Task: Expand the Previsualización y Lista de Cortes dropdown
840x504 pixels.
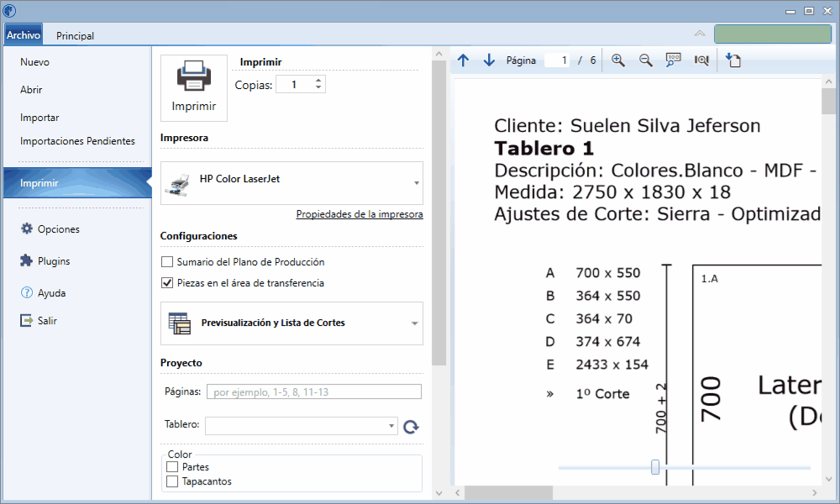Action: point(415,323)
